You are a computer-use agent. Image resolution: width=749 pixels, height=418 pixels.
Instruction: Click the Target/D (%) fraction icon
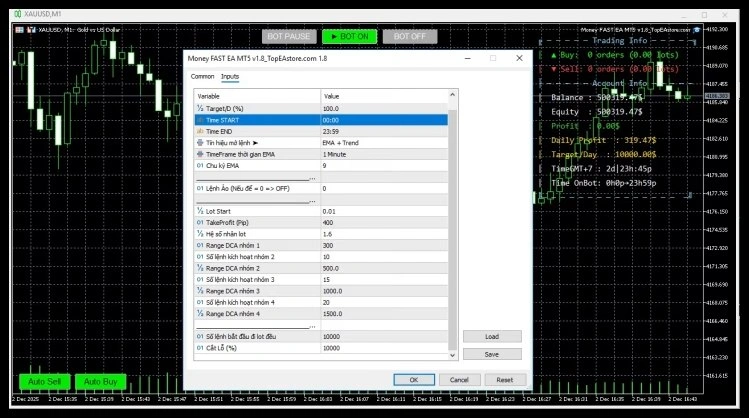click(200, 108)
